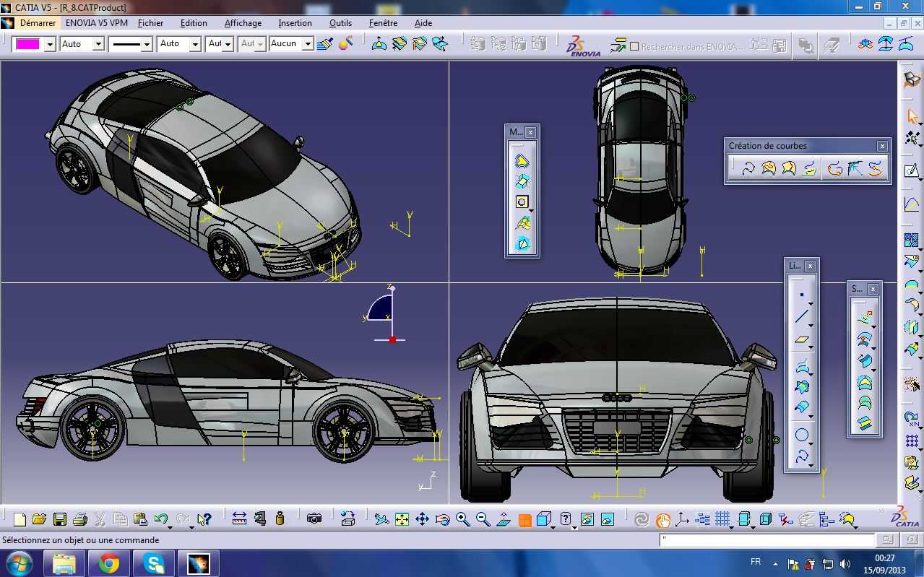Open the Aide menu
This screenshot has height=577, width=924.
423,23
